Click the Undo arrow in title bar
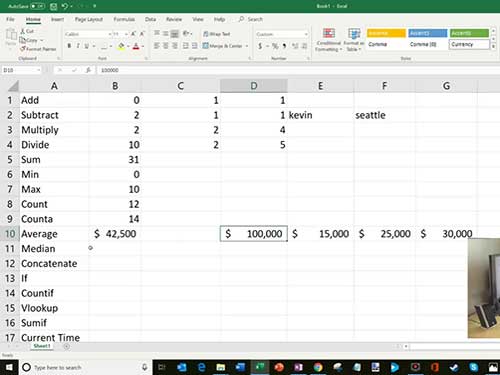This screenshot has width=500, height=375. 65,6
